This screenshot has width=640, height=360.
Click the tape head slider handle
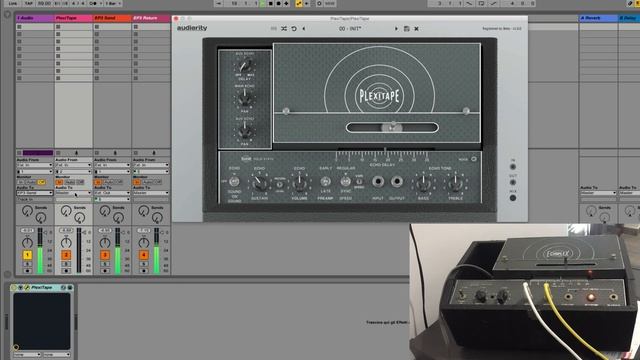391,128
